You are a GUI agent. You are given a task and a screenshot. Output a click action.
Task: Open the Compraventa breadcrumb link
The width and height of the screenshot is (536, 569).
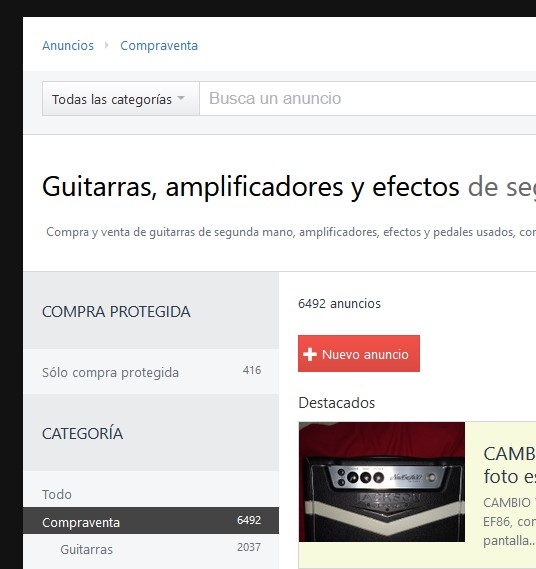coord(159,45)
